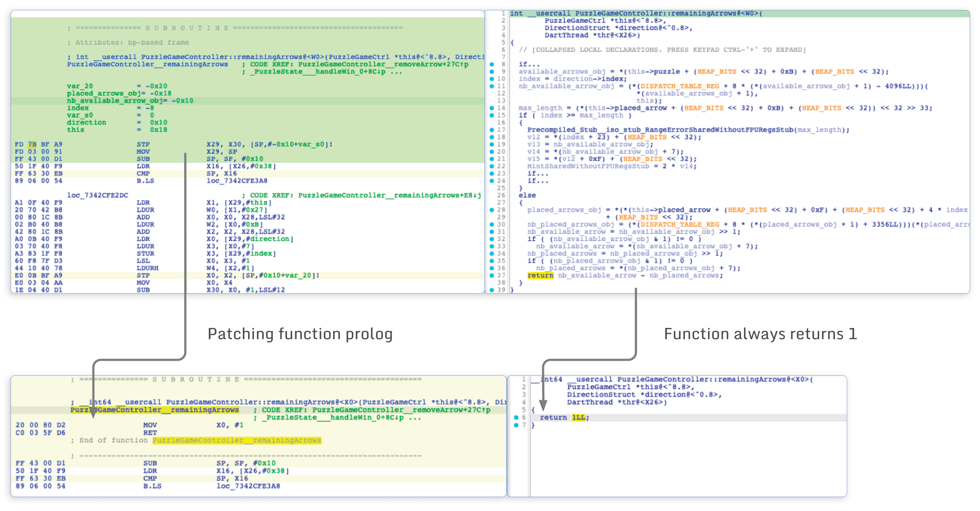Screen dimensions: 980x511
Task: Click the blue marker beside line 6 in patched pseudocode
Action: point(515,417)
